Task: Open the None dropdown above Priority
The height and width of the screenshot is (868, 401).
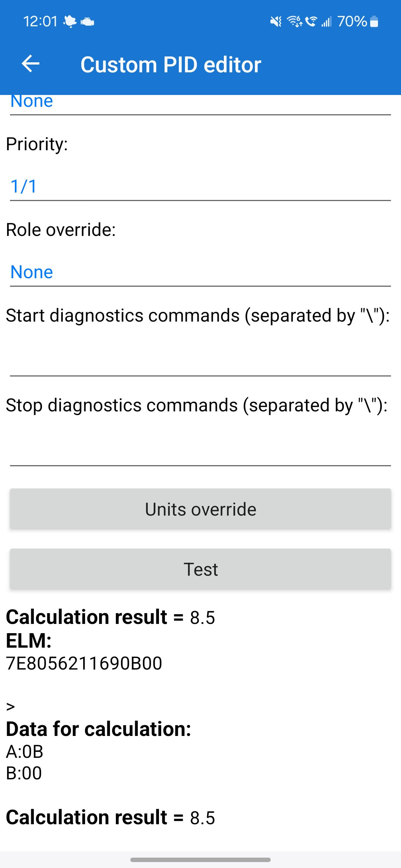Action: pyautogui.click(x=200, y=102)
